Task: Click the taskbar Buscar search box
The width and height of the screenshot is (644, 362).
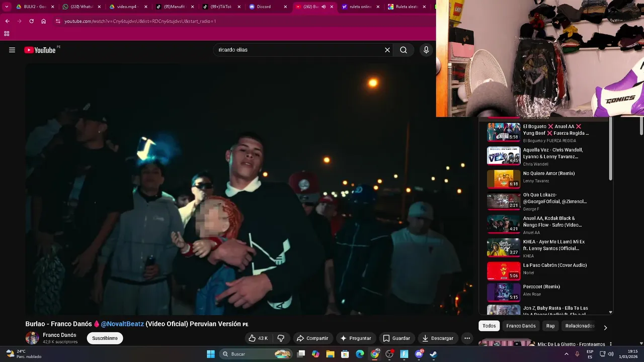Action: point(257,354)
